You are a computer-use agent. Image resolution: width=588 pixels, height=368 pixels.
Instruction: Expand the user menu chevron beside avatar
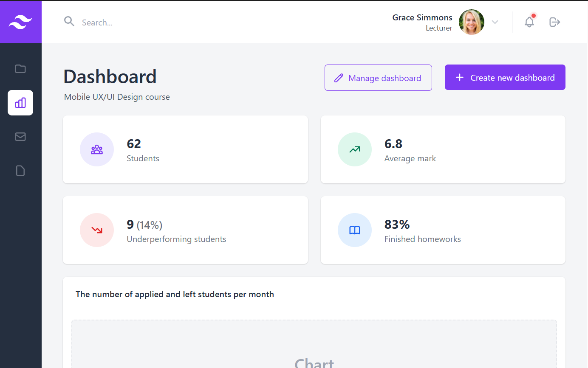click(495, 22)
